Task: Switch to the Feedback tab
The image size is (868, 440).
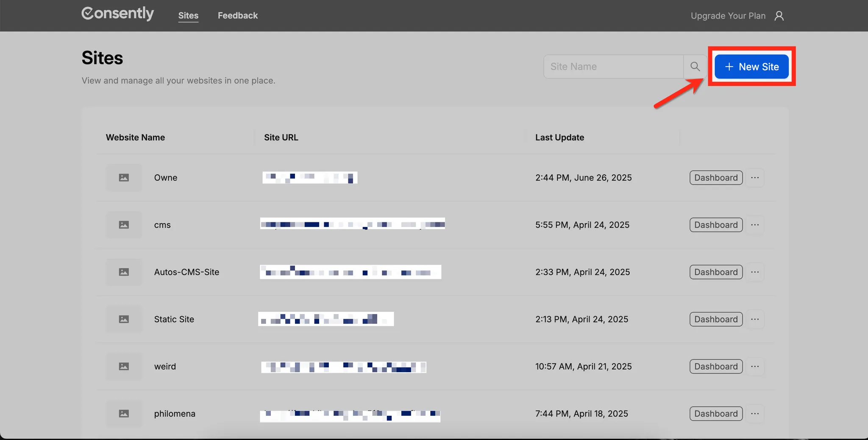Action: coord(237,15)
